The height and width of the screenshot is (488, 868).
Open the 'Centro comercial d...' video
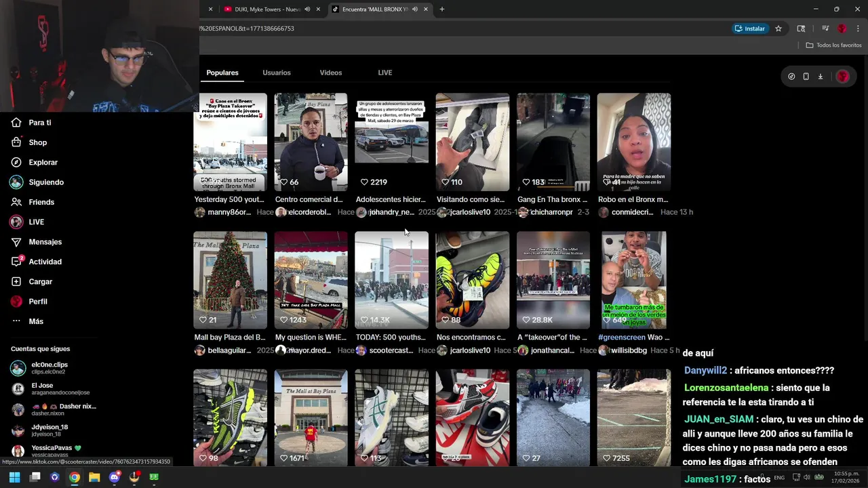[x=311, y=142]
